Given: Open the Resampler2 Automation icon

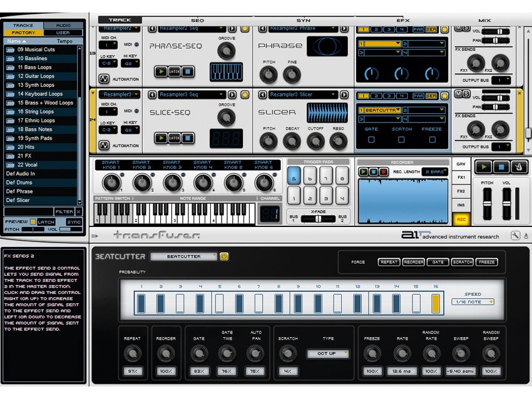Looking at the screenshot, I should (104, 79).
